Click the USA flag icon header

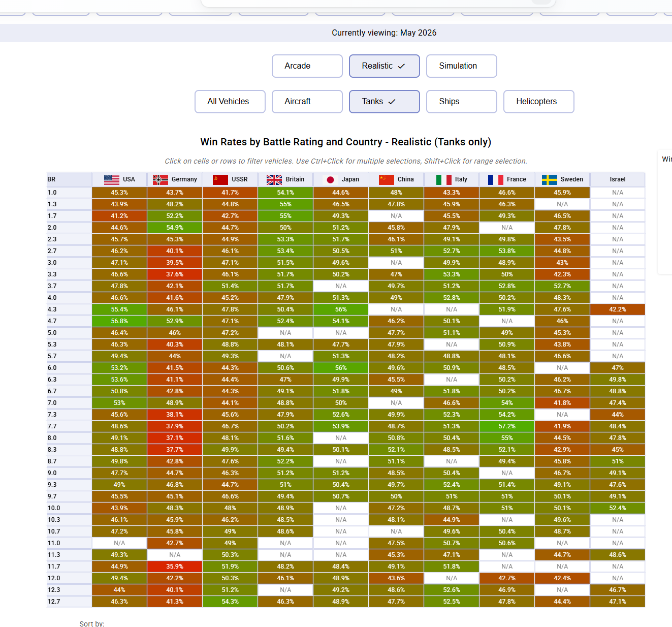(112, 179)
